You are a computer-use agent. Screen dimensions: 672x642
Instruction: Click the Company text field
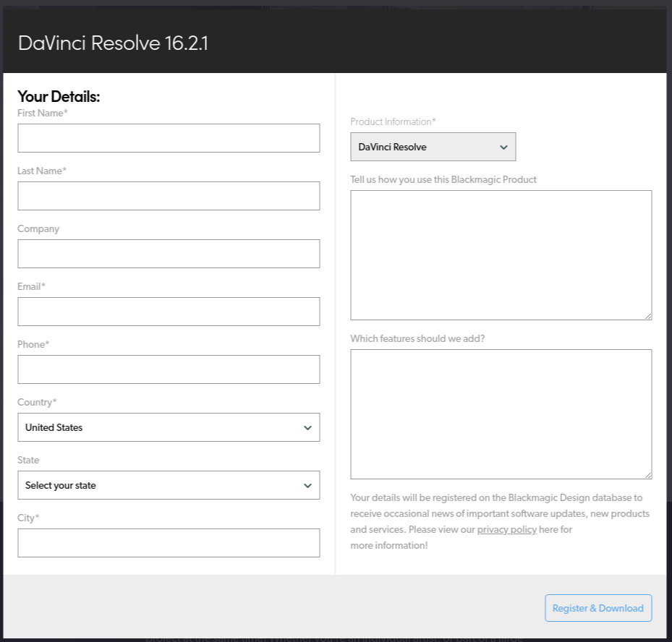(x=169, y=254)
